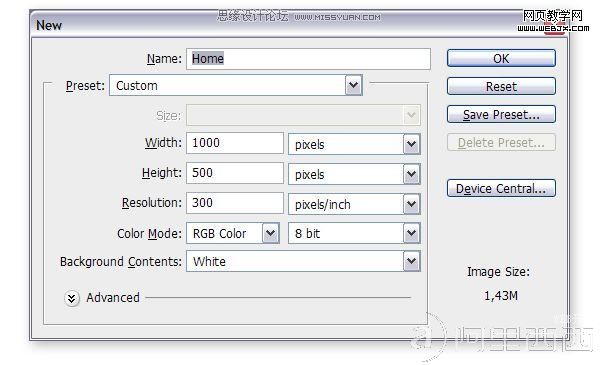Open the pixels/inch resolution units dropdown
The height and width of the screenshot is (365, 600).
coord(354,204)
